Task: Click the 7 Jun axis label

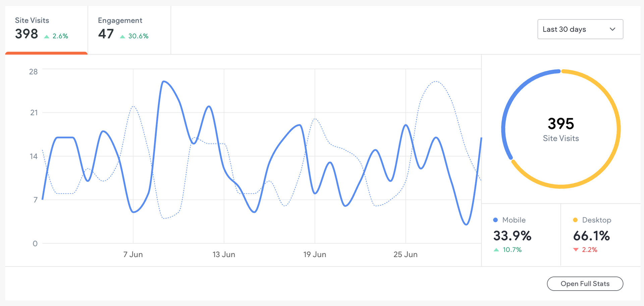Action: pos(133,255)
